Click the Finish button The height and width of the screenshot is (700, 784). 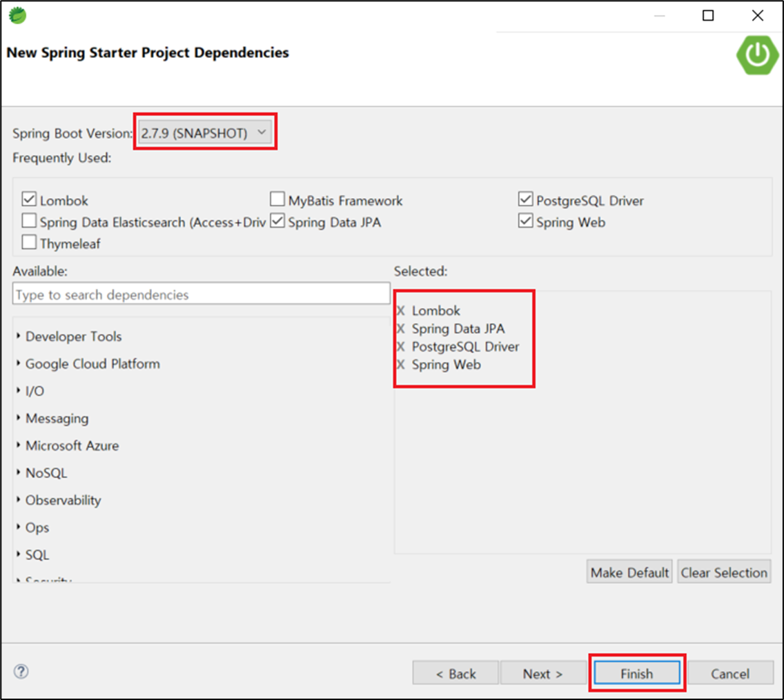(x=636, y=674)
